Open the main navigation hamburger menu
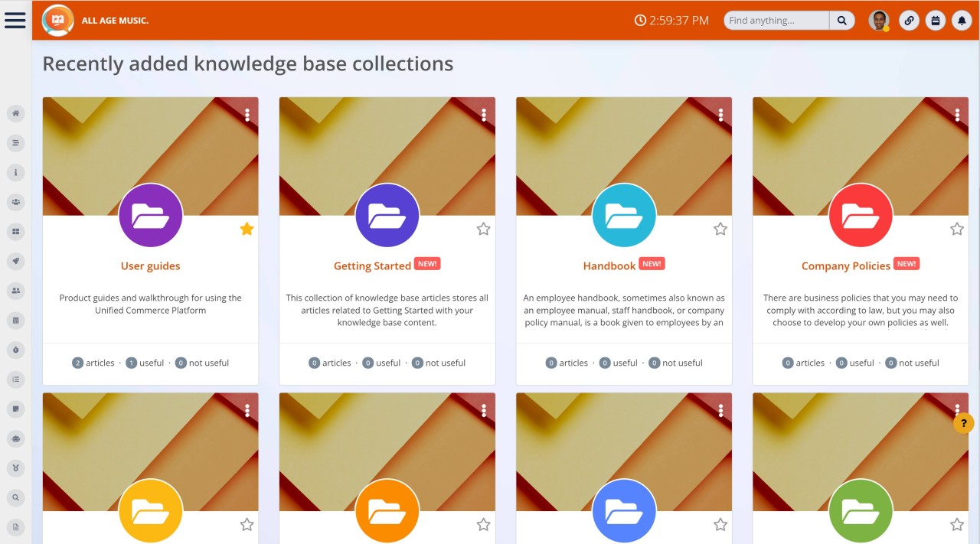The height and width of the screenshot is (544, 980). pyautogui.click(x=15, y=20)
